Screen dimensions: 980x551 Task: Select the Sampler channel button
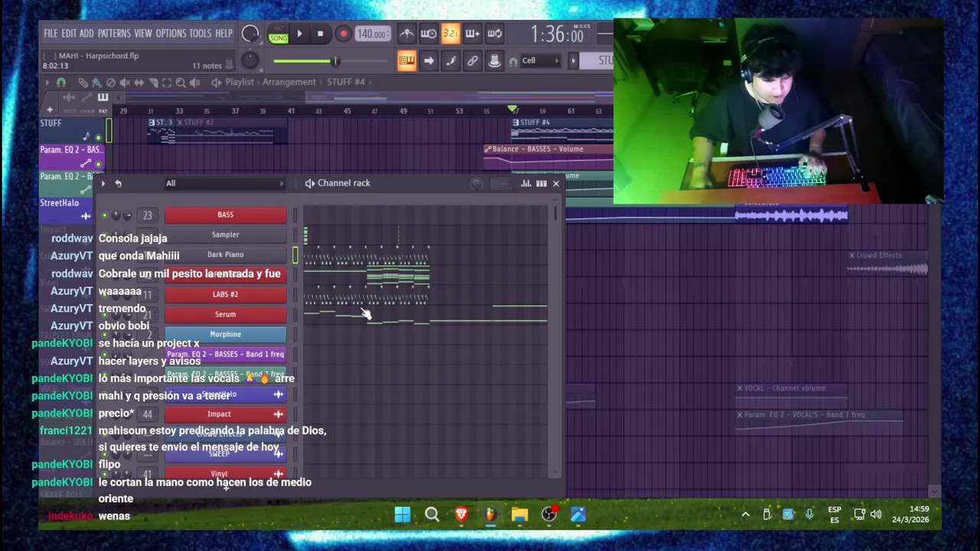point(225,235)
